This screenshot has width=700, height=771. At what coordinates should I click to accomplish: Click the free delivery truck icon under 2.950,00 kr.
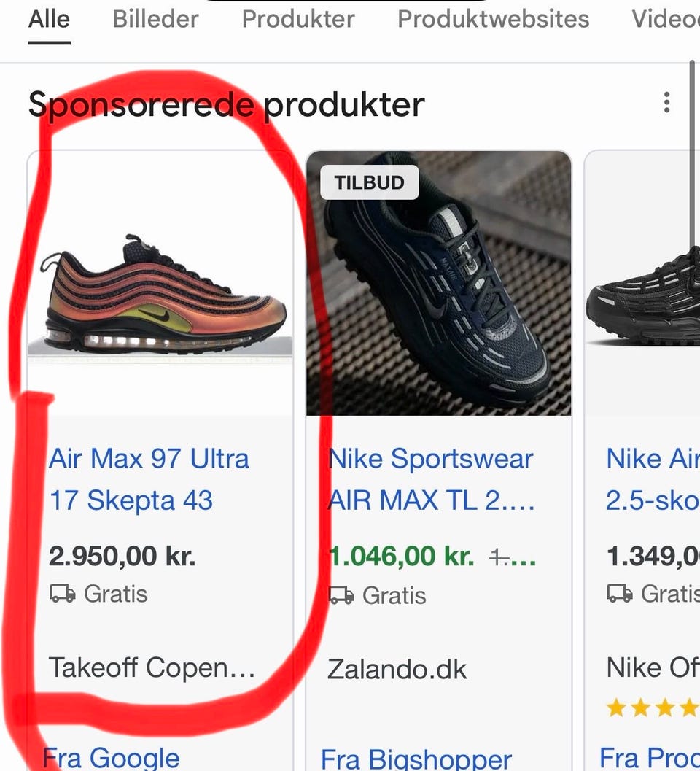(x=62, y=594)
